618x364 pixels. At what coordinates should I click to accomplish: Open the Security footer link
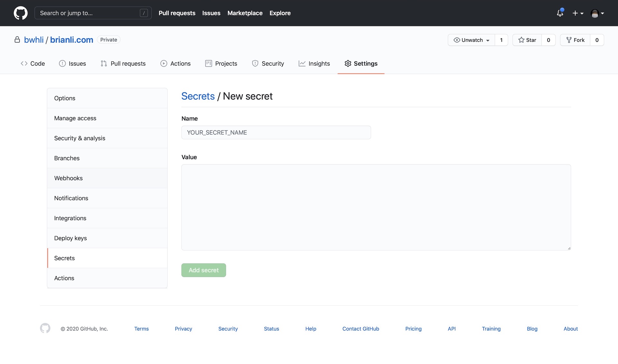[228, 329]
